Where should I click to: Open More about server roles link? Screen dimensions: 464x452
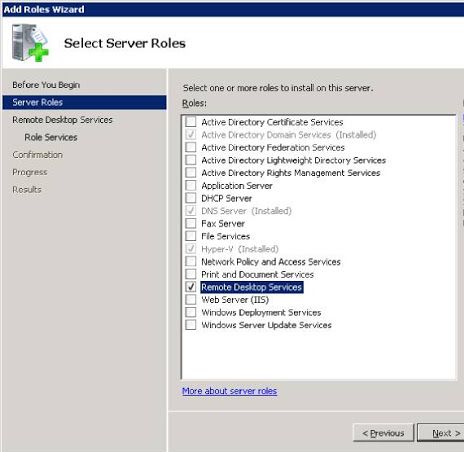(229, 391)
